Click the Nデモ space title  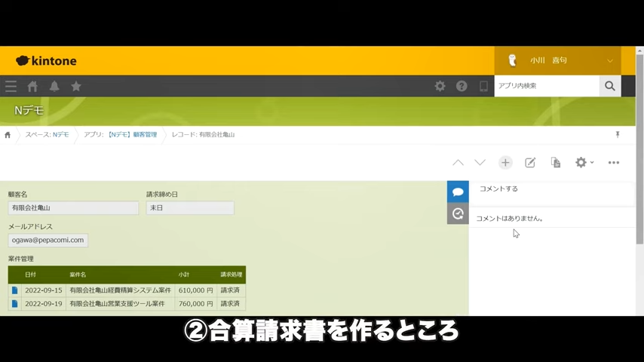29,111
